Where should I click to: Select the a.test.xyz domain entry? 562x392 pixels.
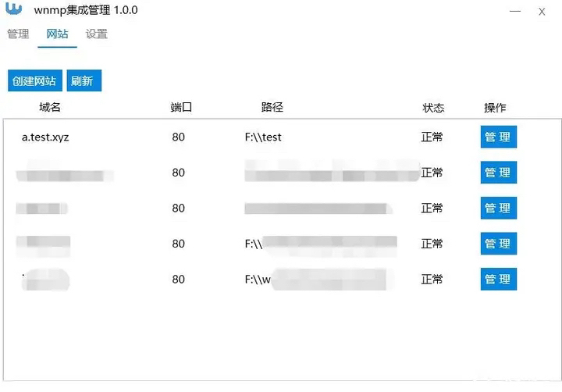click(x=45, y=137)
